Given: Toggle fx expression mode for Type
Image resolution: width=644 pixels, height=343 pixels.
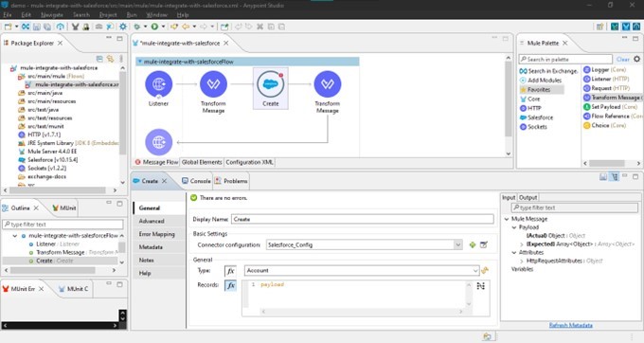Looking at the screenshot, I should (231, 271).
